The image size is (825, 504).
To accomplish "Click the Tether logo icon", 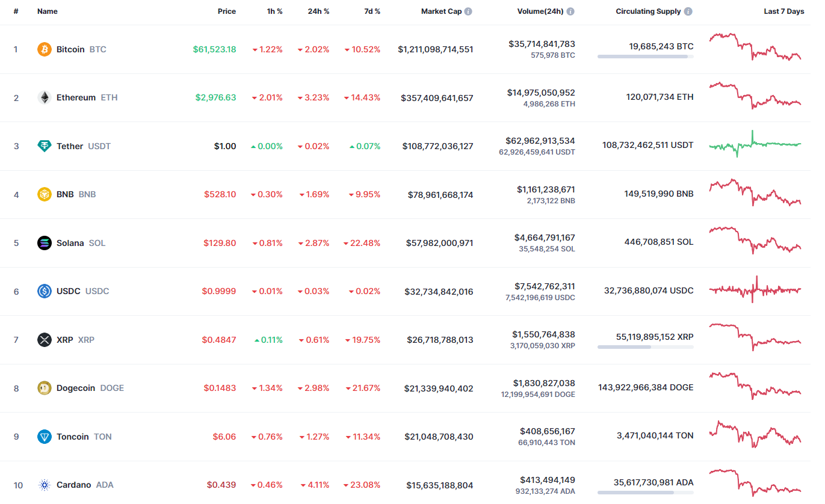I will pyautogui.click(x=45, y=146).
